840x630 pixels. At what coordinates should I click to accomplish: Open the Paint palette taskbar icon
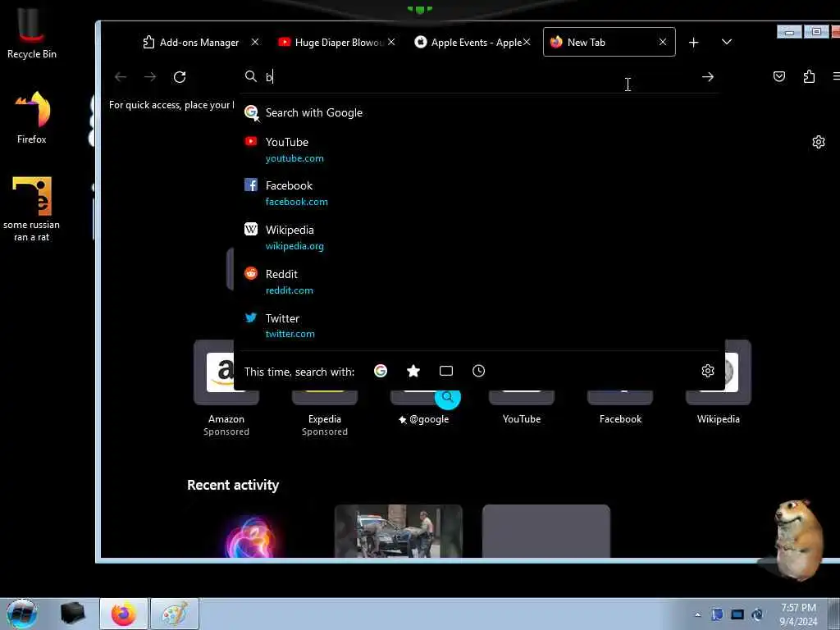pyautogui.click(x=175, y=614)
